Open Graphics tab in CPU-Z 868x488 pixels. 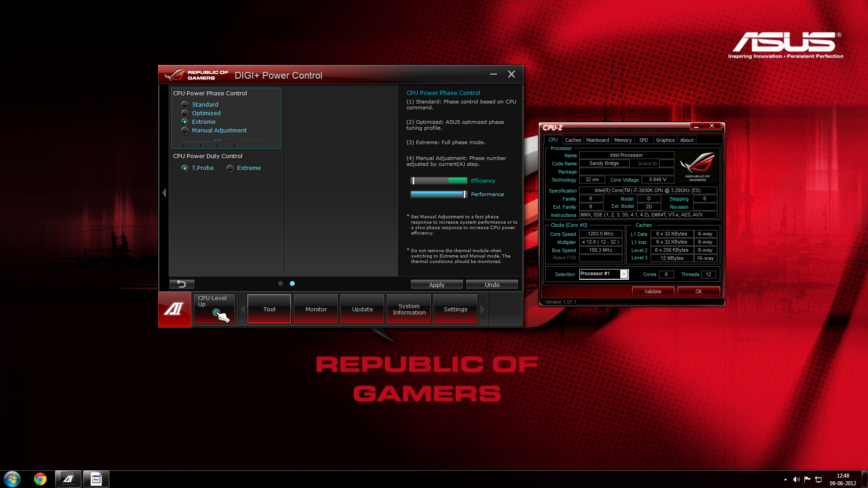(x=665, y=140)
